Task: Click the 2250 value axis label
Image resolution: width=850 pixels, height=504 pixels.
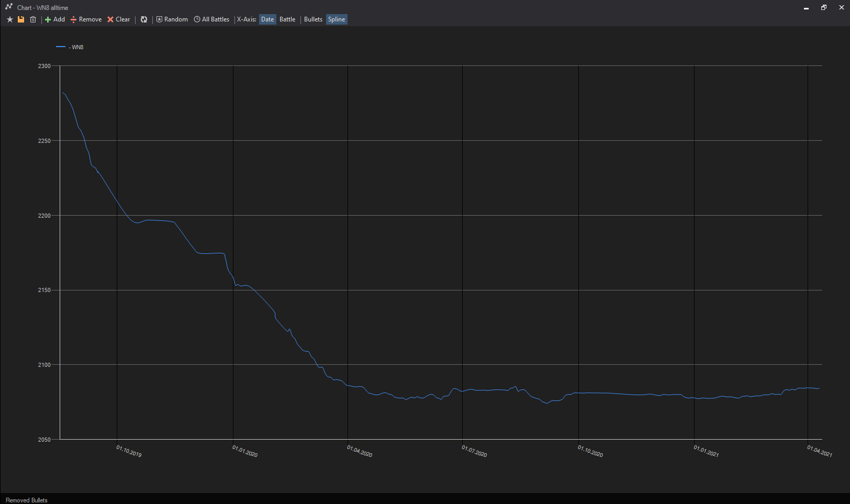Action: coord(44,141)
